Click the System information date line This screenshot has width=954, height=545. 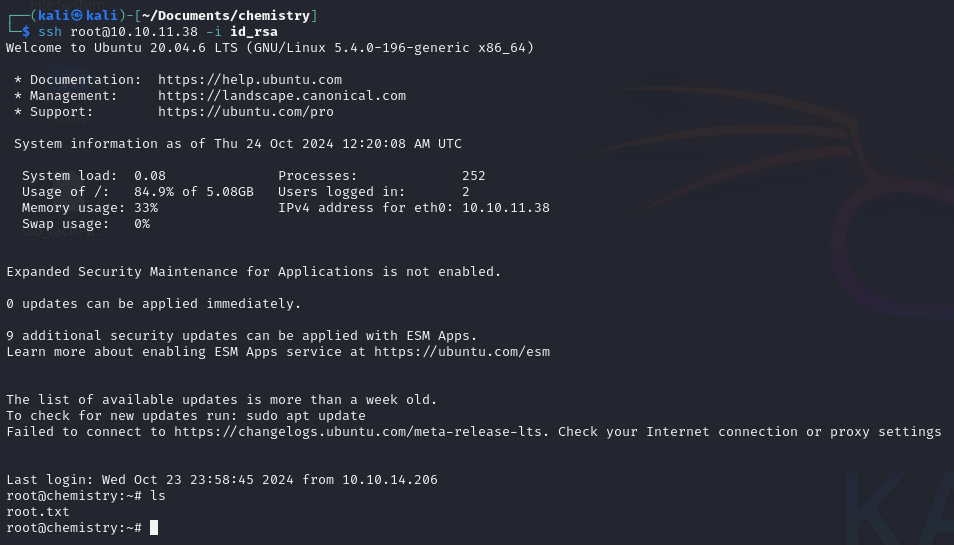click(x=238, y=144)
